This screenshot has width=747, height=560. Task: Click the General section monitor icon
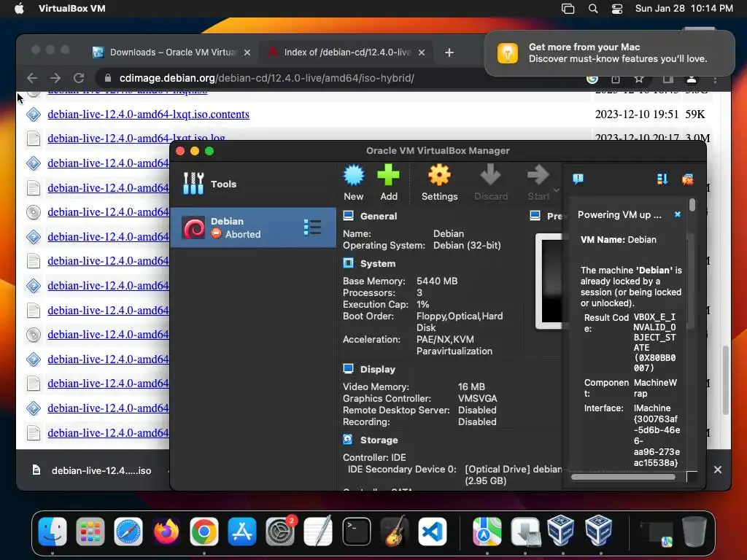click(348, 216)
